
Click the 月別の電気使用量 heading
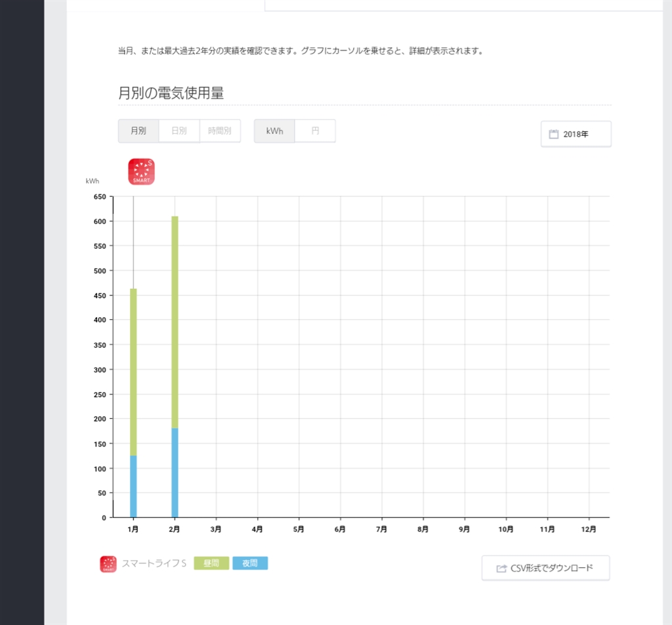pos(171,93)
